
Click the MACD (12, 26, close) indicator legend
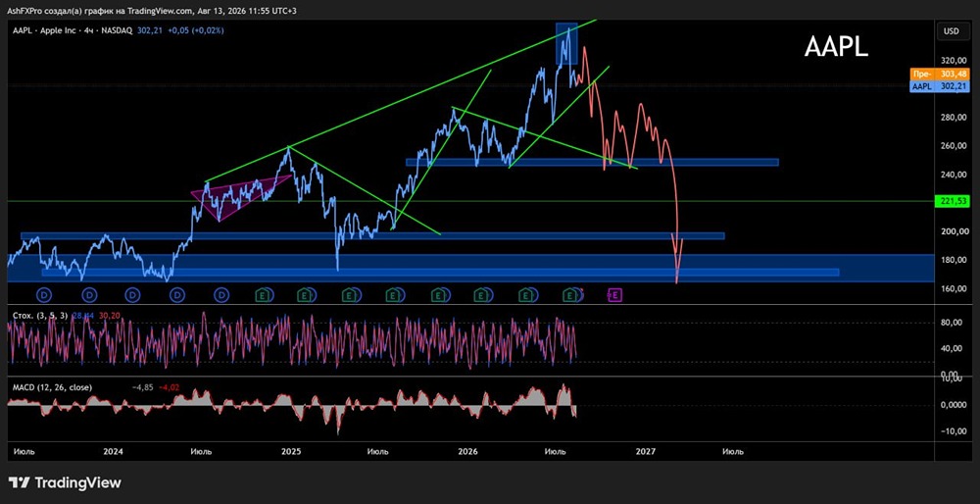pos(52,387)
